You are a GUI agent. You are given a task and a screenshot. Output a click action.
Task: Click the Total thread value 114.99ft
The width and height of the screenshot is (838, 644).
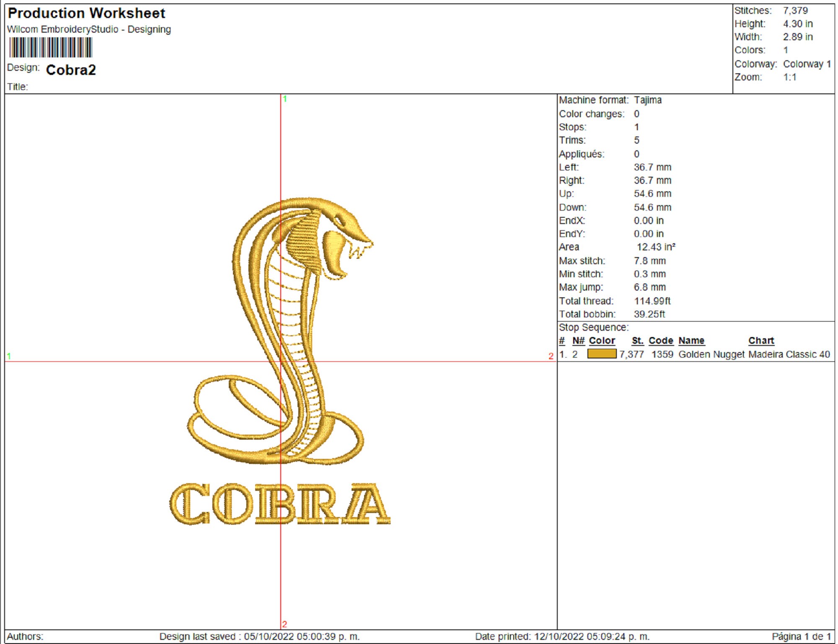tap(652, 301)
